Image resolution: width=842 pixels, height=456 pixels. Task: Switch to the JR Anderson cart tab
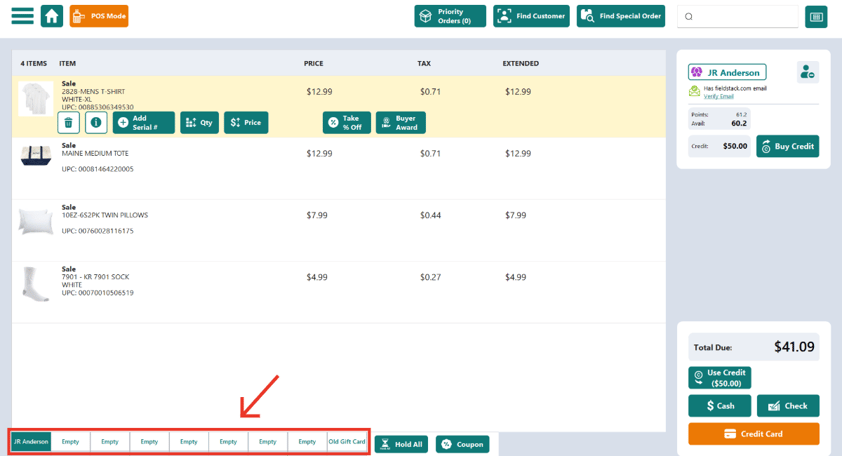coord(31,441)
